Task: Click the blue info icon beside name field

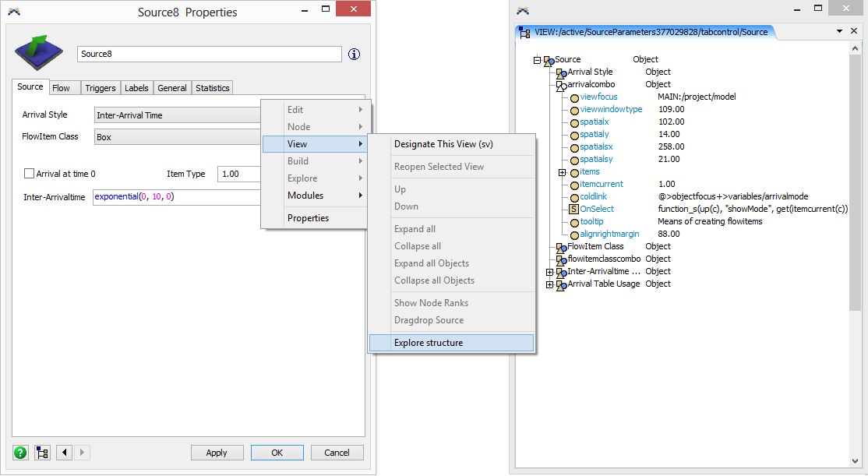Action: point(355,54)
